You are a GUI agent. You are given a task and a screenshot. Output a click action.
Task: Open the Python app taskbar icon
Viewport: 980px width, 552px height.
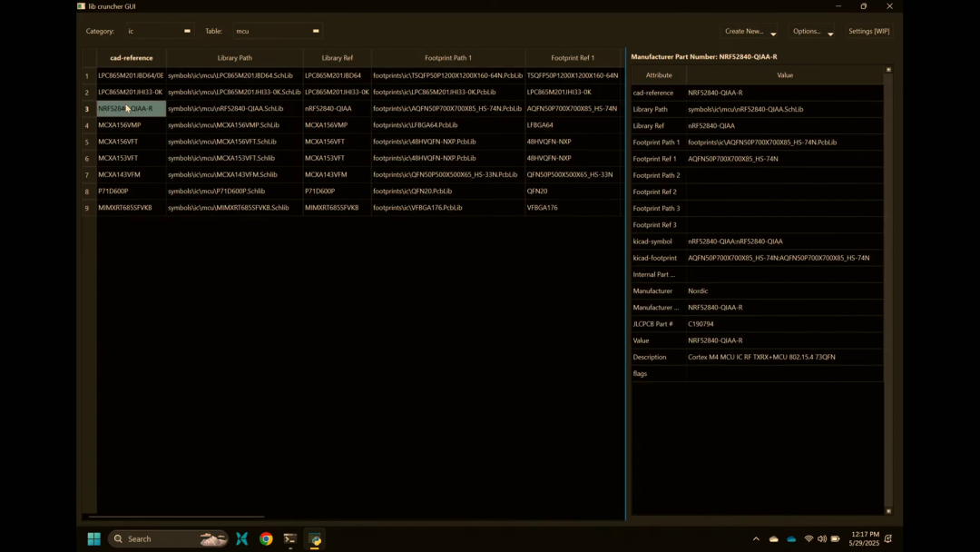tap(315, 539)
